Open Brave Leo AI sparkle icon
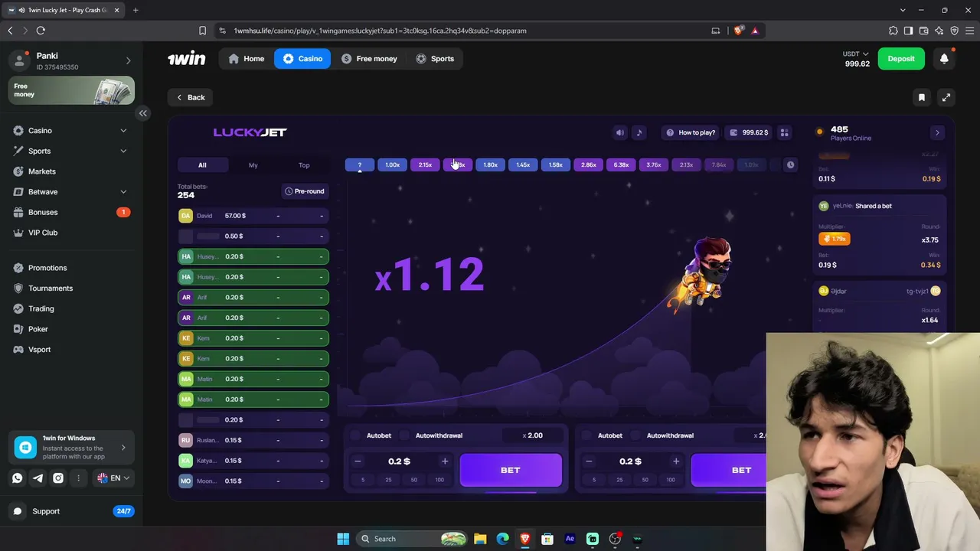Screen dimensions: 980x551 (939, 31)
